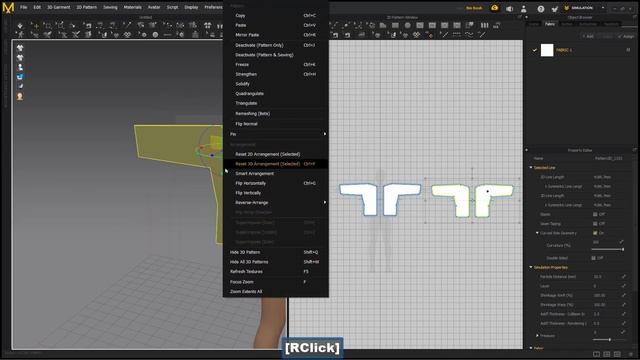
Task: Expand the Pin submenu arrow
Action: point(325,134)
